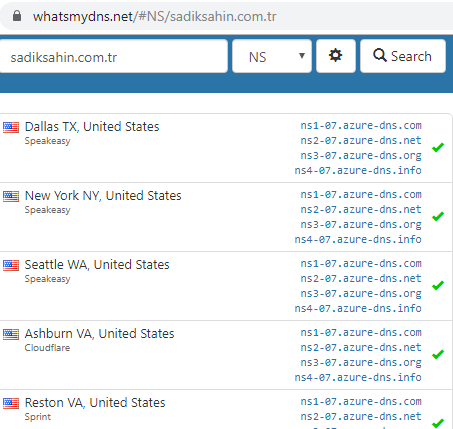
Task: Click ns2-07.azure-dns.net in Seattle row
Action: (x=361, y=279)
